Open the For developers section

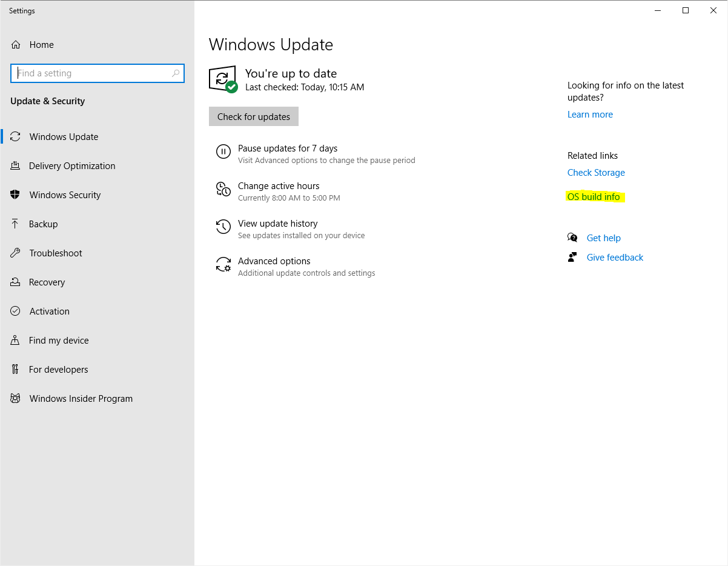pyautogui.click(x=58, y=370)
